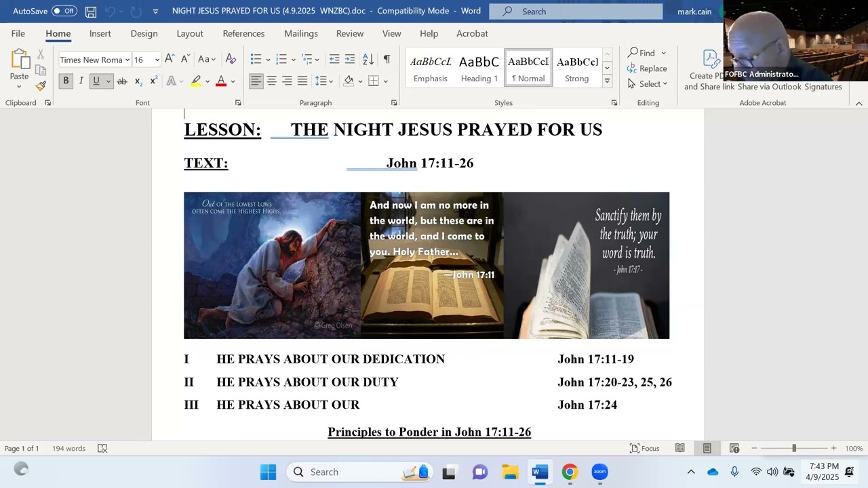Click the Windows taskbar Search box
The image size is (868, 488).
pos(359,472)
